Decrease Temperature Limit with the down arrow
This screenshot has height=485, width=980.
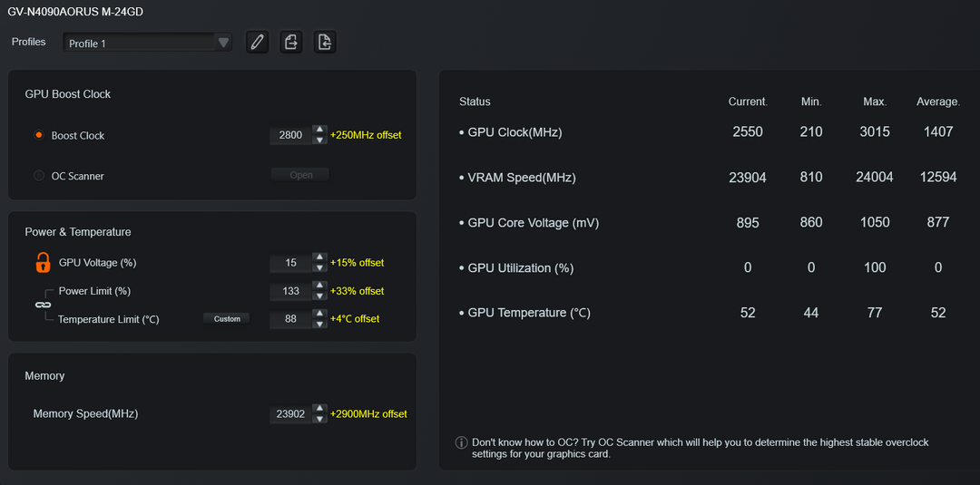(x=319, y=324)
